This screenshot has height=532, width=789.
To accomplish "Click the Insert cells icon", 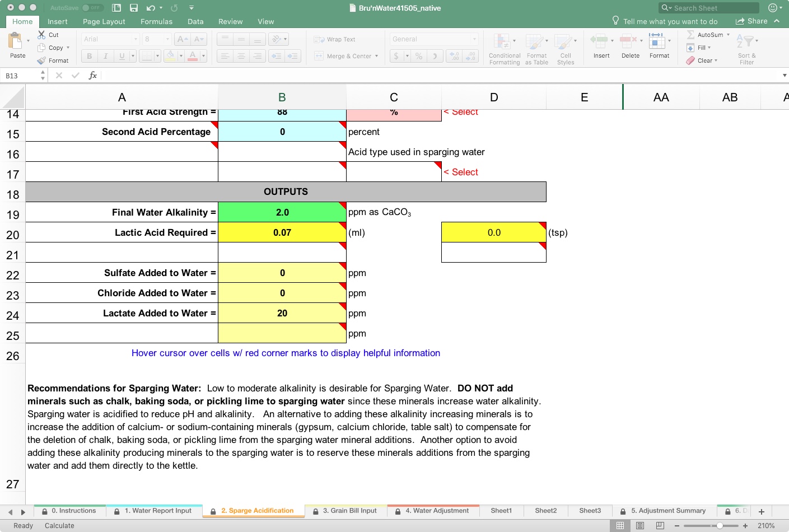I will point(599,41).
